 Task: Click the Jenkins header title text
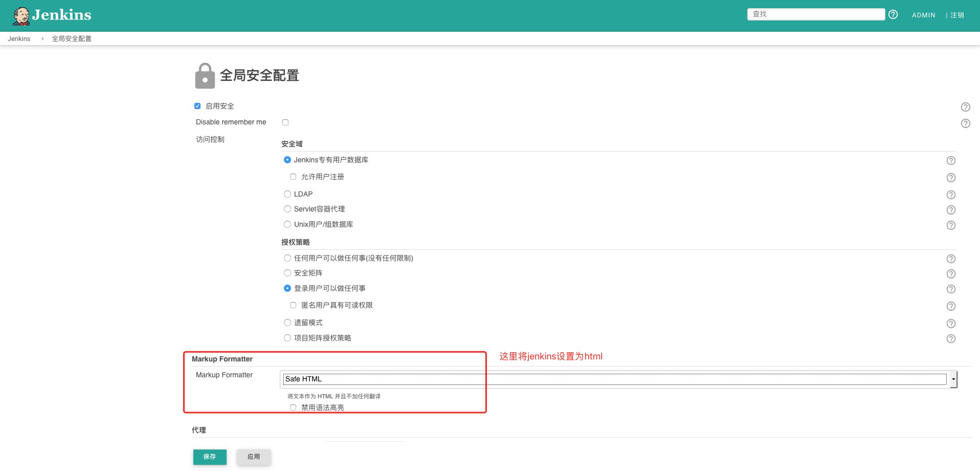coord(62,15)
